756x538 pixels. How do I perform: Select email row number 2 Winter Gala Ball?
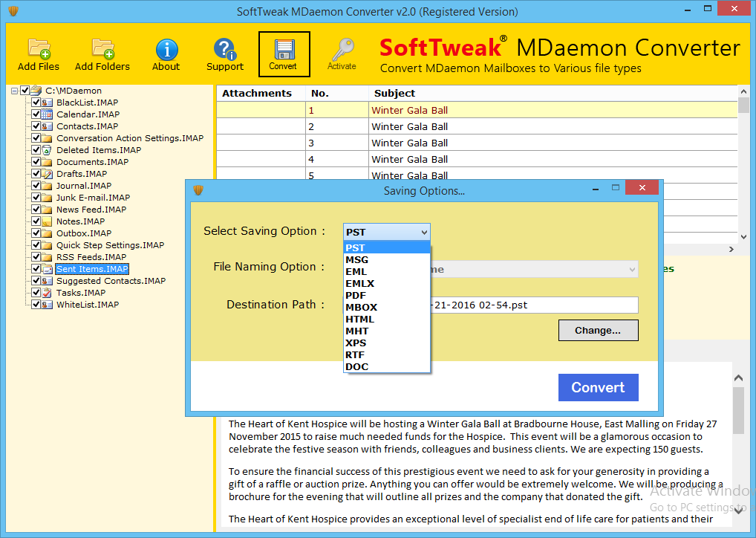pyautogui.click(x=477, y=126)
